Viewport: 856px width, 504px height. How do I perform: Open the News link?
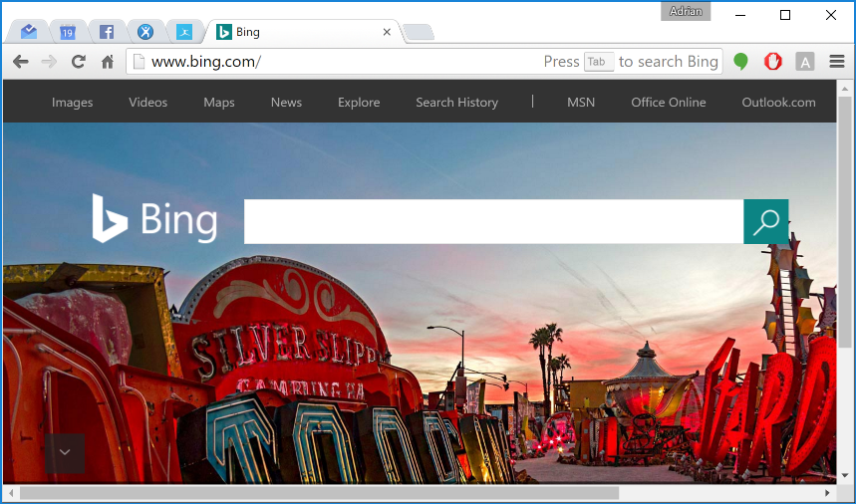(x=286, y=102)
